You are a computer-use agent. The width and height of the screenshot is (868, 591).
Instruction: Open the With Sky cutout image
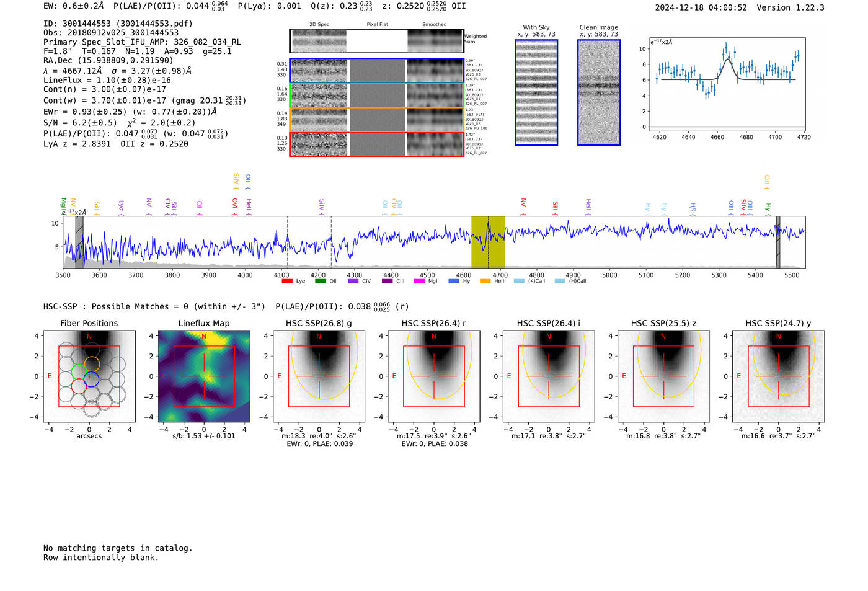pos(536,92)
